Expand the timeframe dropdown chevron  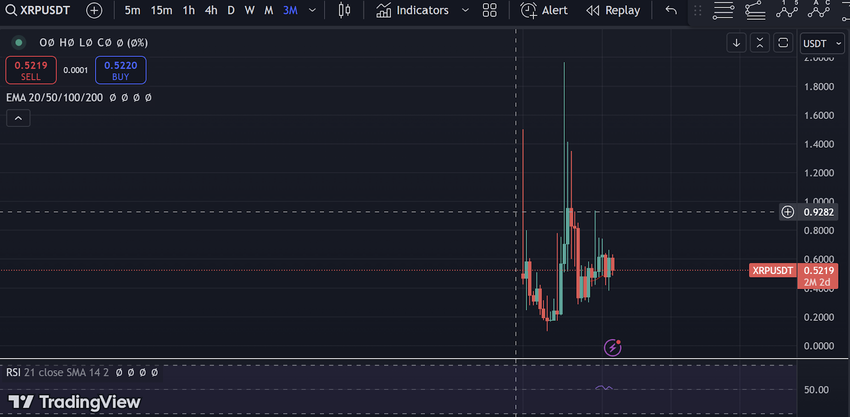coord(312,10)
